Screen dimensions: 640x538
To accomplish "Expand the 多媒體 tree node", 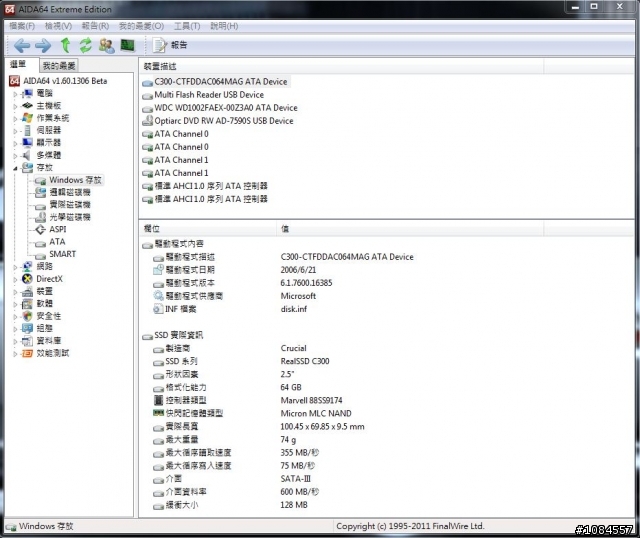I will (x=15, y=156).
